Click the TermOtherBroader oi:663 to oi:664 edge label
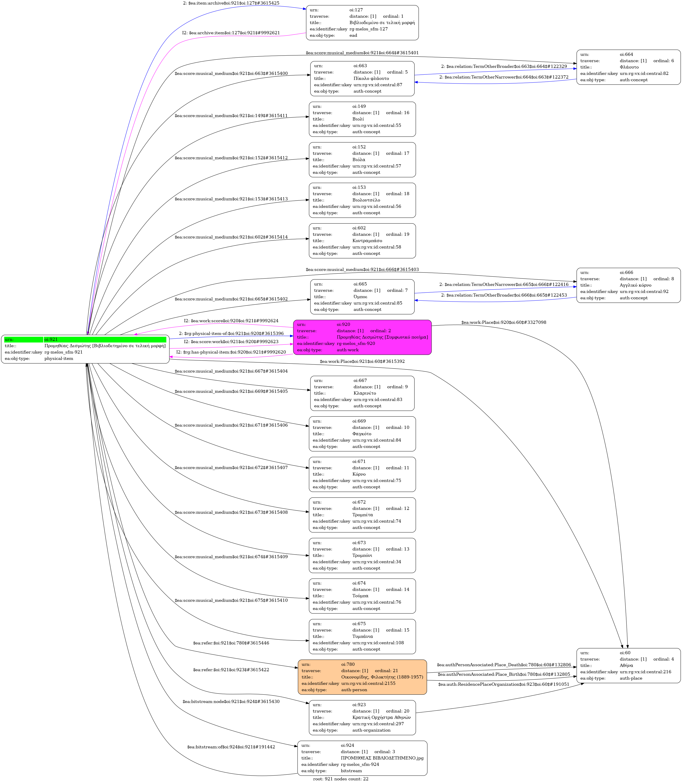Screen dimensions: 682x784 pyautogui.click(x=504, y=67)
